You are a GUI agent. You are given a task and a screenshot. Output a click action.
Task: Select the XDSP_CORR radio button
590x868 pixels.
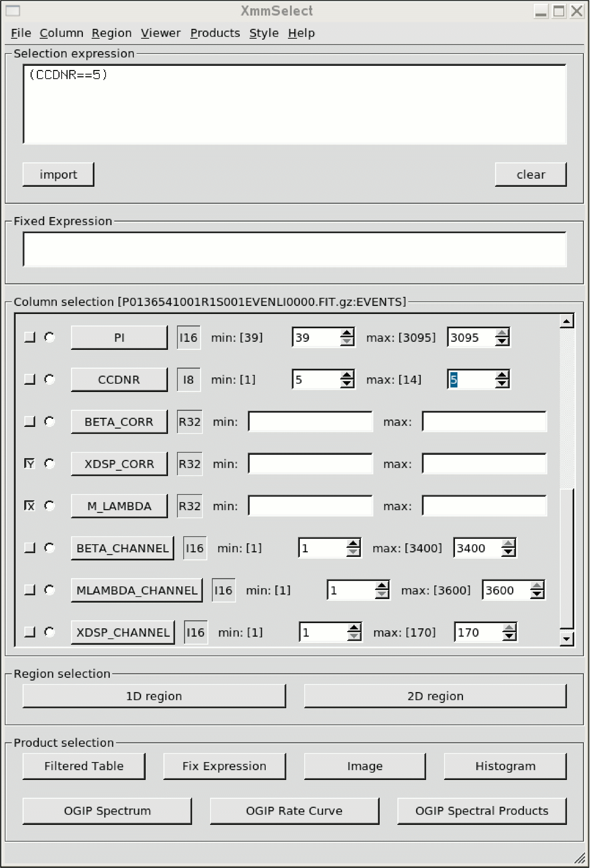pos(49,463)
